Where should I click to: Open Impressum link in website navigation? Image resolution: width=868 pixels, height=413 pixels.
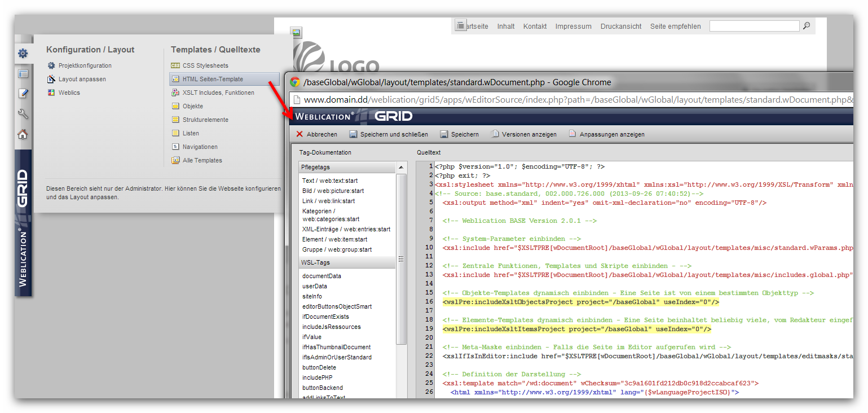[x=573, y=26]
